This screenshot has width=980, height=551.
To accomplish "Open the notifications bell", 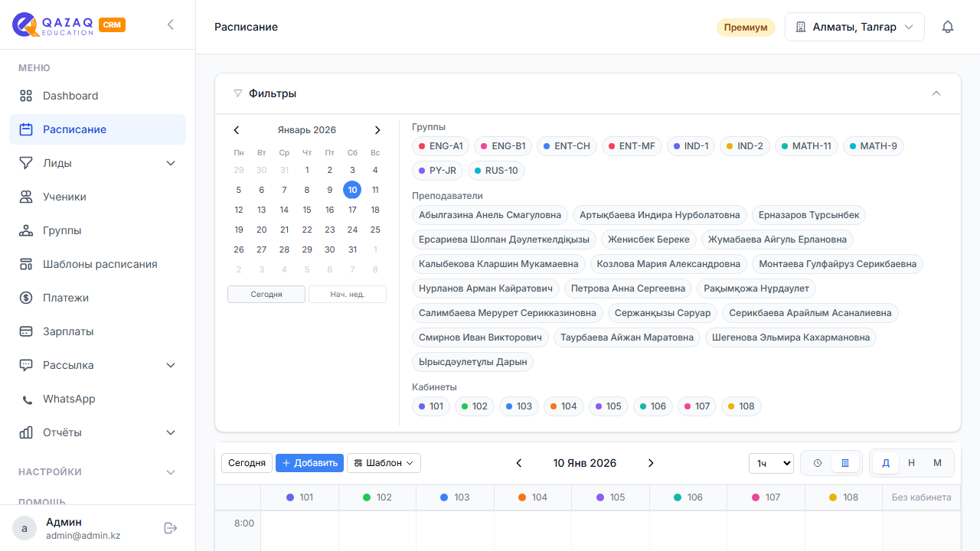I will coord(948,27).
